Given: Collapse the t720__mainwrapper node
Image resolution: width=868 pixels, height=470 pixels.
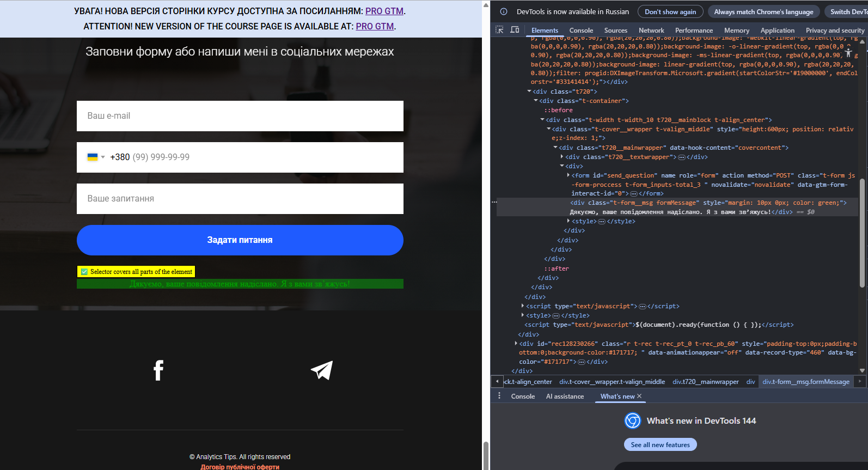Looking at the screenshot, I should 555,148.
